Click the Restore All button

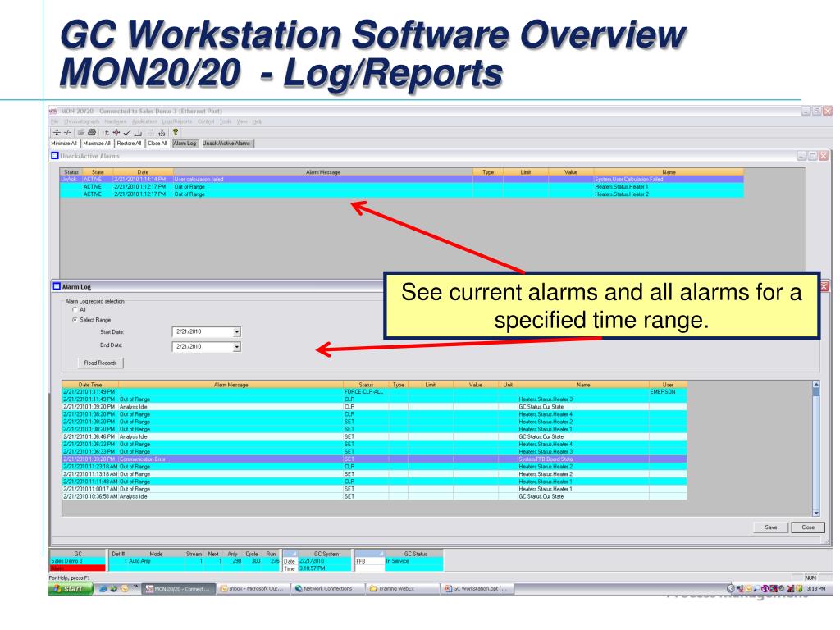[129, 144]
